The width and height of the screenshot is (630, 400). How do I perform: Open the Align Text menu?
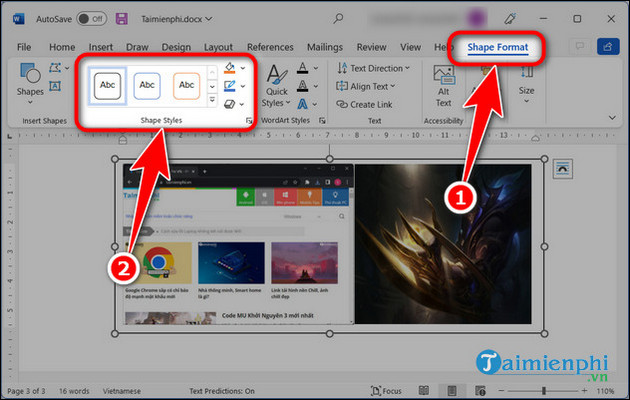(x=366, y=86)
